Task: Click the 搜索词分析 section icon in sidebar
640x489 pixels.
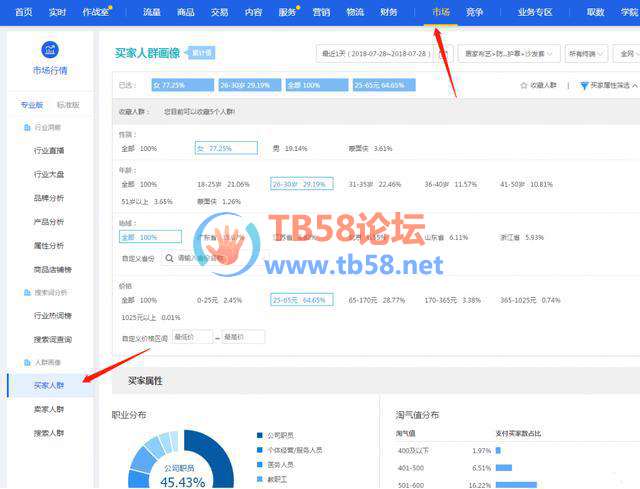Action: (25, 292)
